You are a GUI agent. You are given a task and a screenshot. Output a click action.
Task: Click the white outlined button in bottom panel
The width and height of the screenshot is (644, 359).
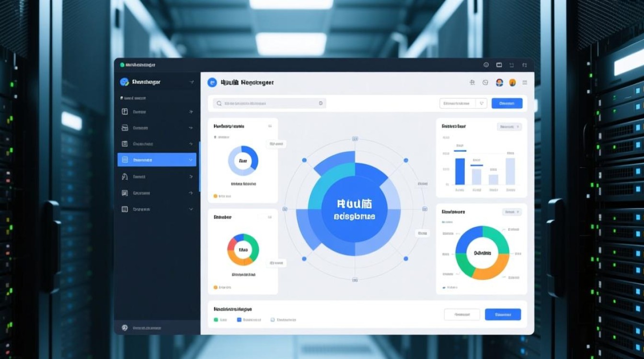point(462,314)
